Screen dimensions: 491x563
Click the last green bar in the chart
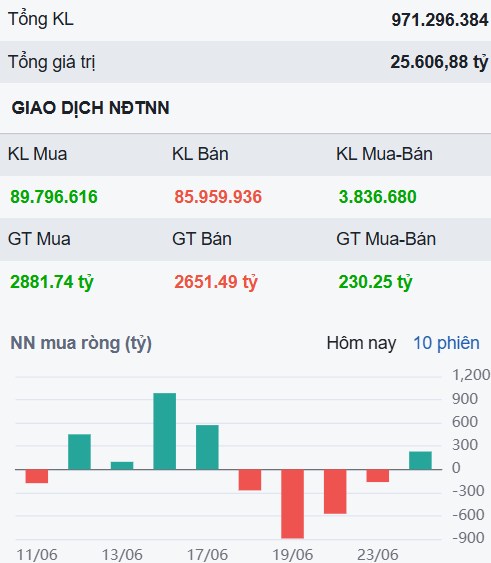[420, 460]
